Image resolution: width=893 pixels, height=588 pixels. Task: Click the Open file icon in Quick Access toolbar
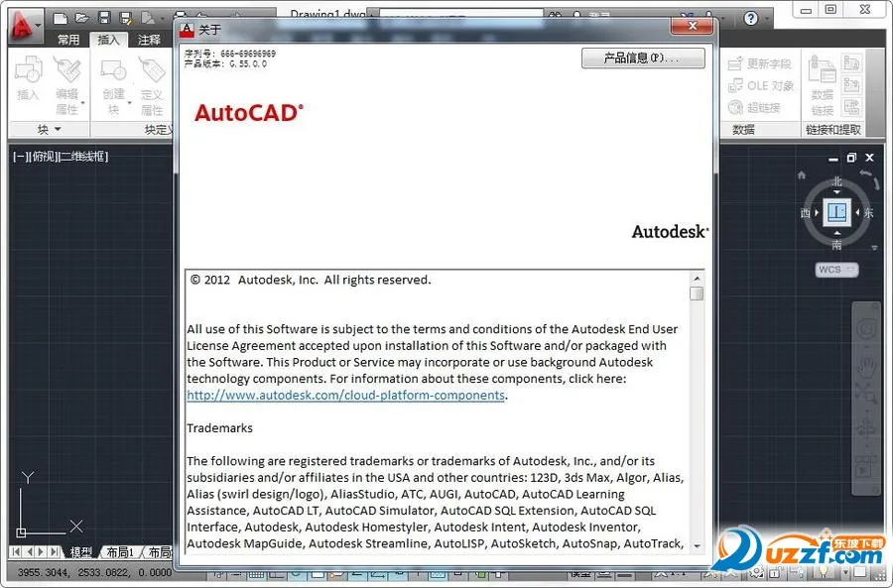click(81, 17)
